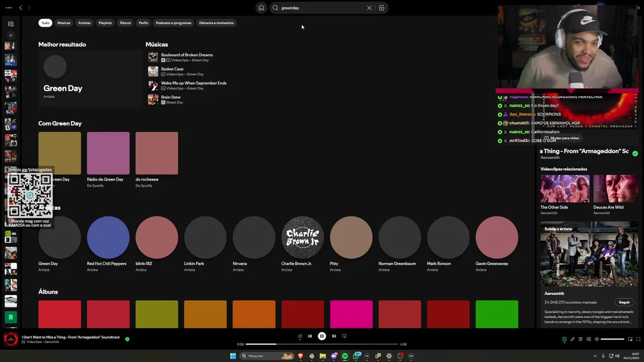Navigate forward with the right arrow

tap(29, 8)
